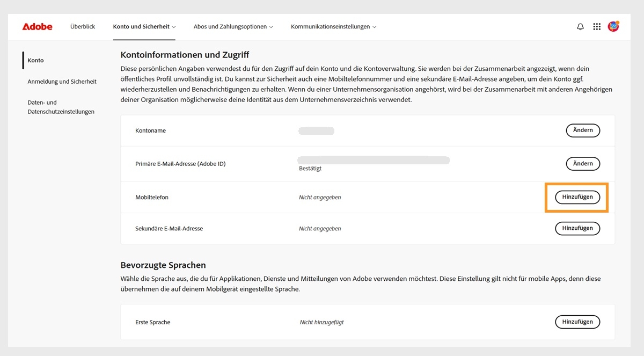Image resolution: width=644 pixels, height=356 pixels.
Task: Expand the Kommunikationseinstellungen dropdown
Action: (333, 26)
